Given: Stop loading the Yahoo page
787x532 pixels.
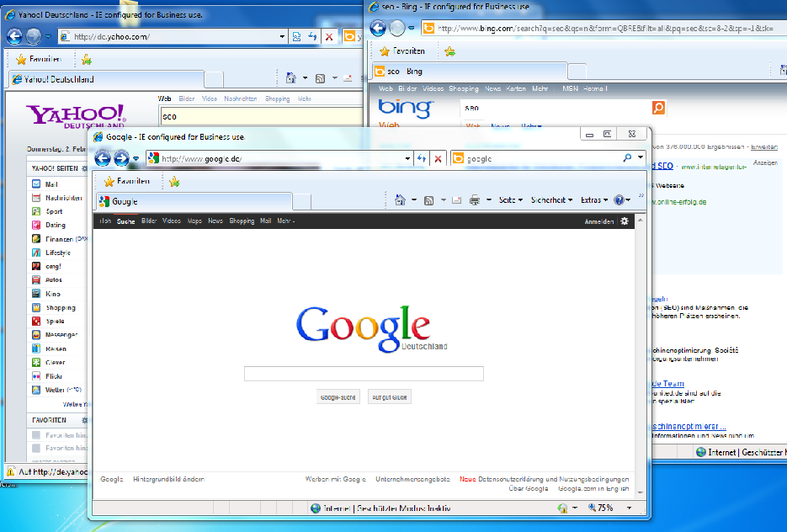Looking at the screenshot, I should coord(329,36).
